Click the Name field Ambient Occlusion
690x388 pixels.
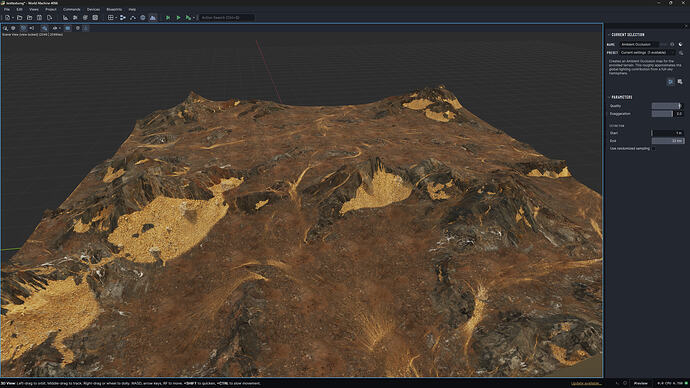(639, 44)
